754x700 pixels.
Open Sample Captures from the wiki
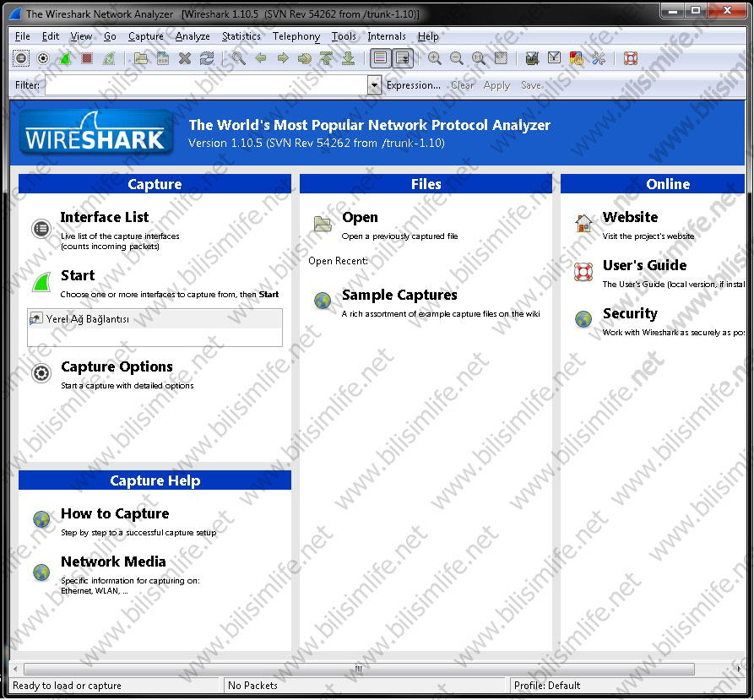click(x=399, y=295)
